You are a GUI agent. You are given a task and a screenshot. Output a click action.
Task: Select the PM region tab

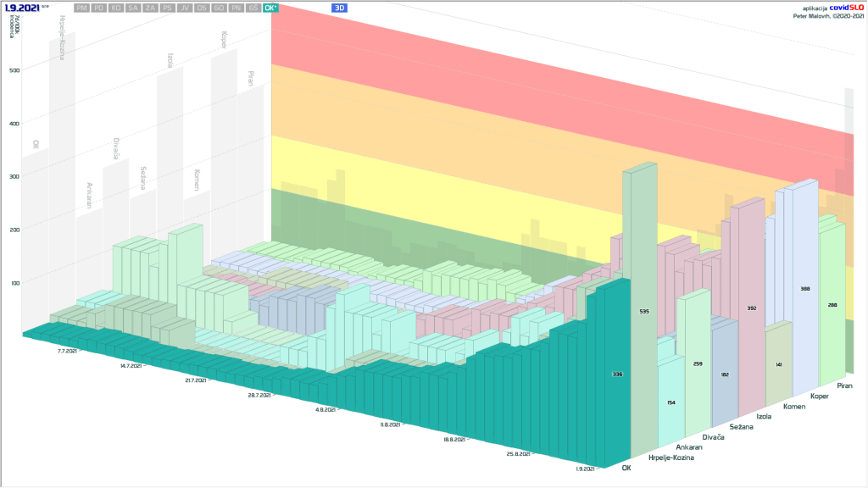click(x=82, y=8)
